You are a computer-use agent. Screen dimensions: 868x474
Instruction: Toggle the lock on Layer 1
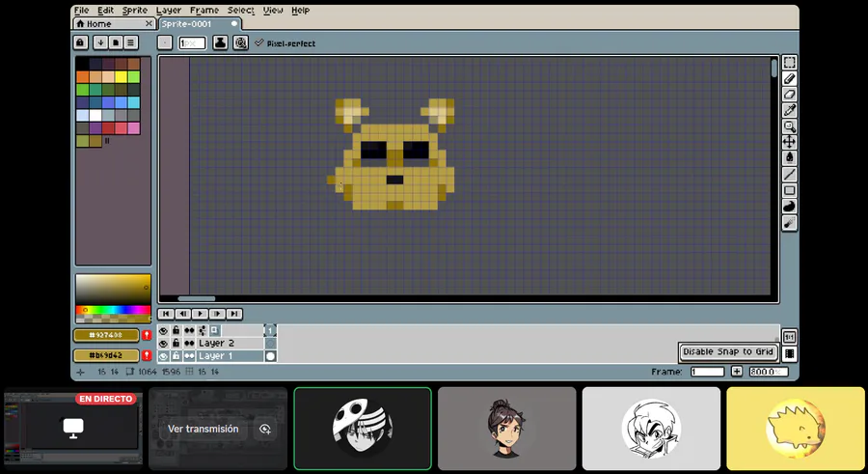(x=176, y=356)
